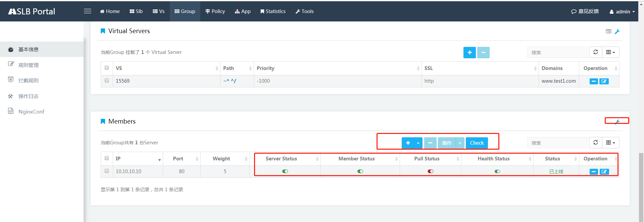Click the add member plus button
644x222 pixels.
pos(408,143)
